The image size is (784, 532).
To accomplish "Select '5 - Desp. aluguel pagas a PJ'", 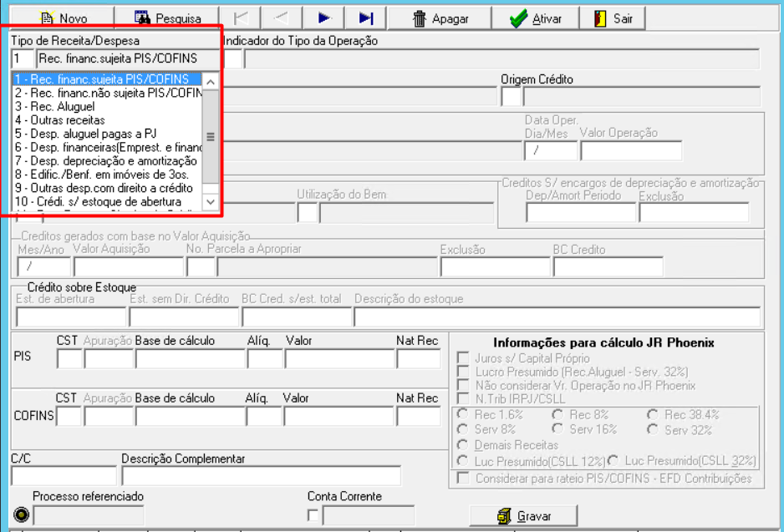I will (x=108, y=134).
